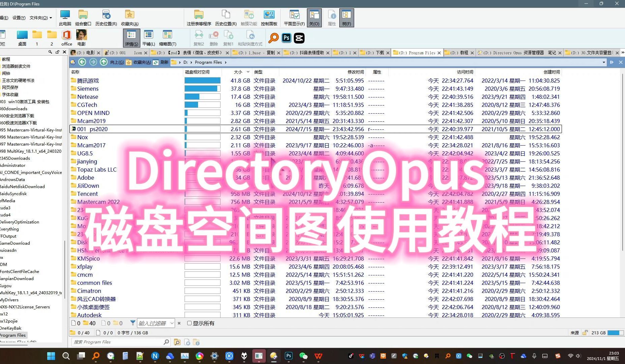Click the 粘贴快捷方式 icon

[x=250, y=38]
